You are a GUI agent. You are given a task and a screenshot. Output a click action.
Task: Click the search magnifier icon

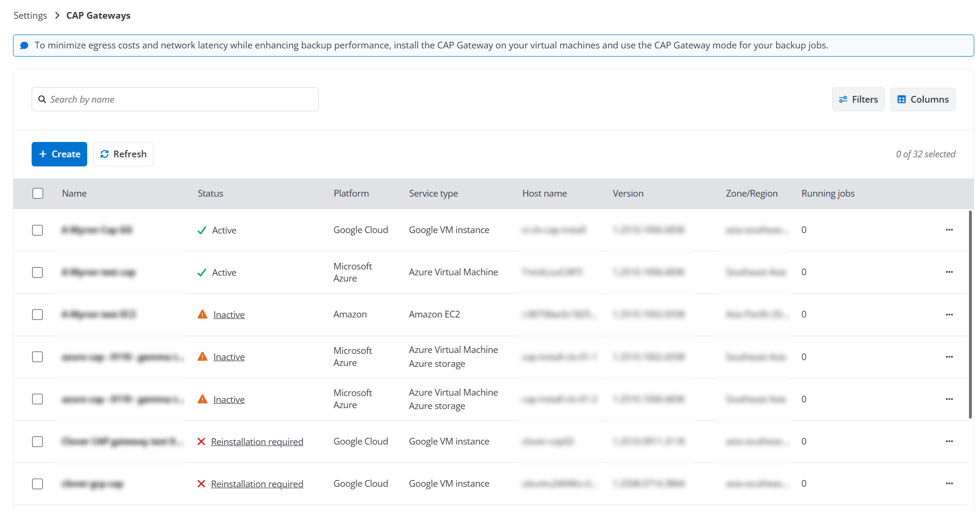pos(42,99)
